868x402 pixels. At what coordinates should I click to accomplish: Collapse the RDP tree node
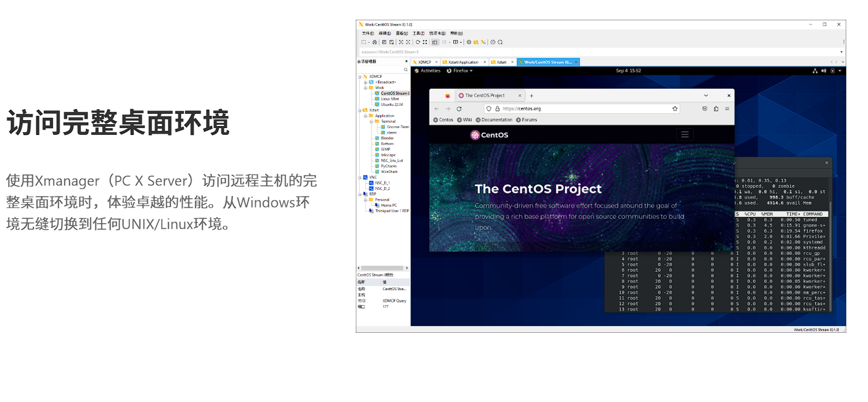359,194
